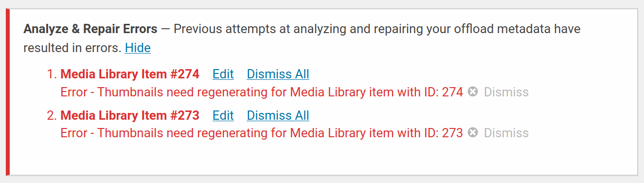Select Dismiss All beside Item #273
Viewport: 644px width, 183px height.
point(278,115)
